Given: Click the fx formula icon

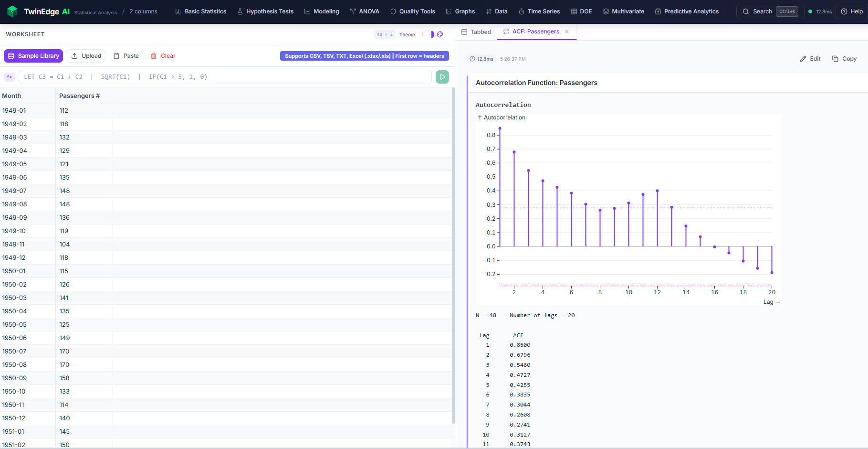Looking at the screenshot, I should (9, 77).
